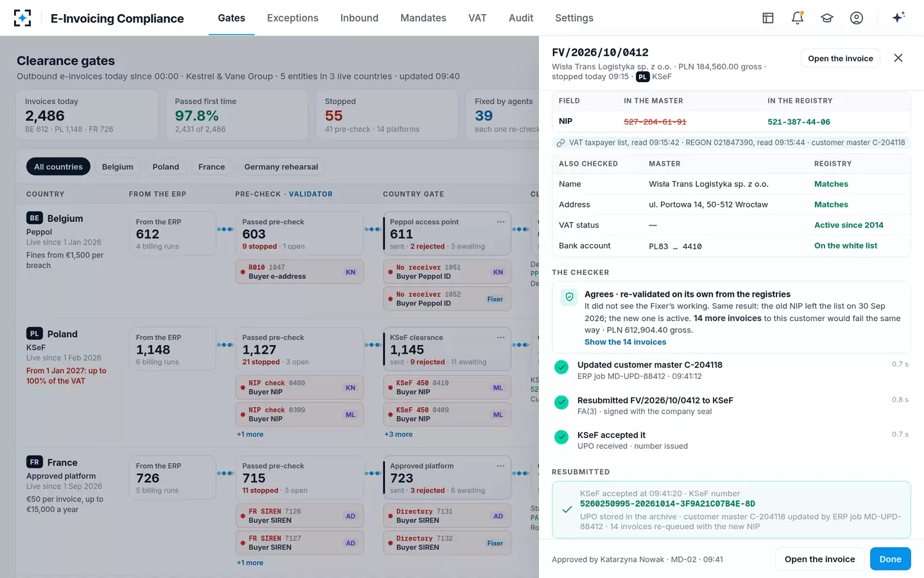Click the check icon for Updated customer master

[x=561, y=367]
